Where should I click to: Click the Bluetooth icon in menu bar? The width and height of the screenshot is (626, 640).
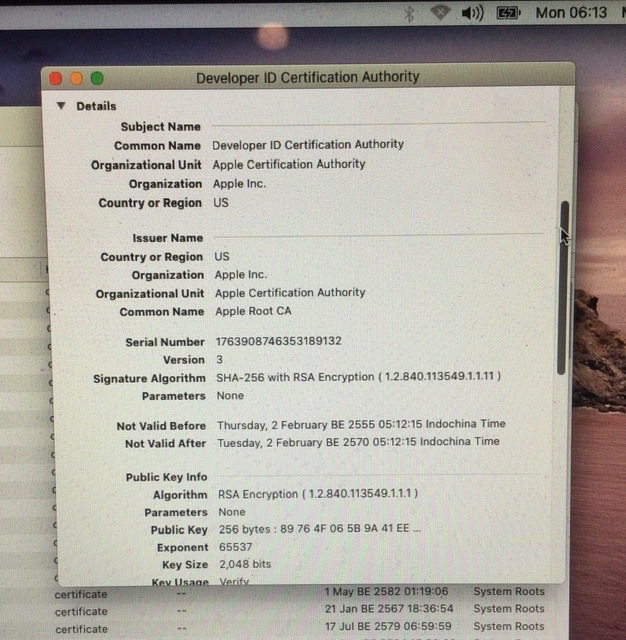tap(408, 14)
